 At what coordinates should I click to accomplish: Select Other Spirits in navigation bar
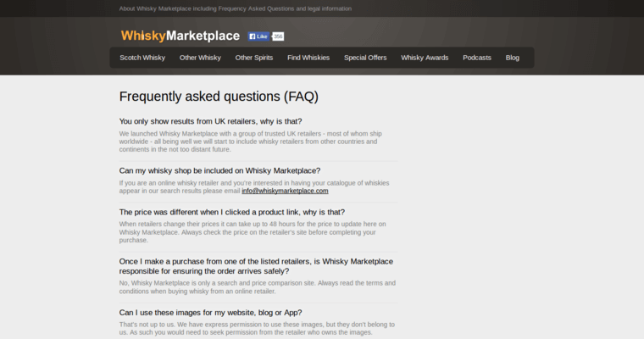click(x=254, y=58)
